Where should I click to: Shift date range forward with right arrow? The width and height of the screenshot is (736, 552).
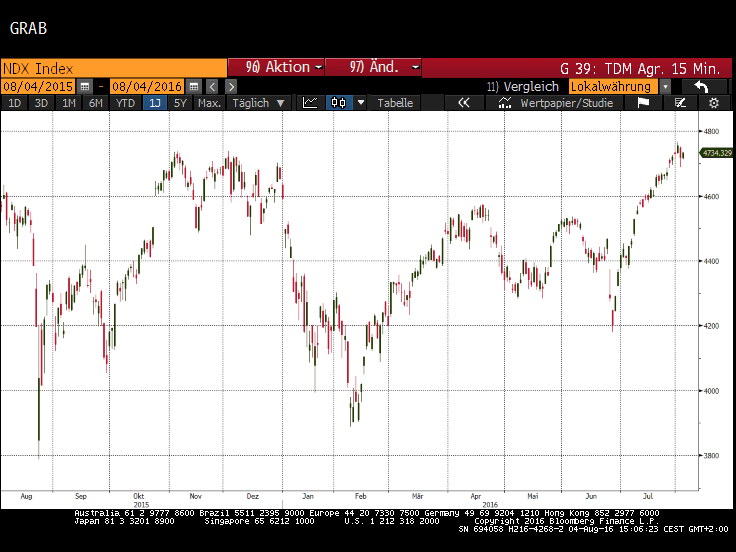231,87
